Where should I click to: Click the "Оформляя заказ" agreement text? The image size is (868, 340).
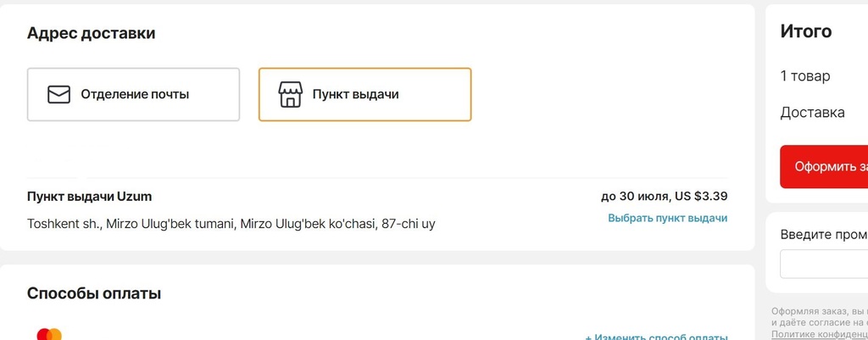click(819, 311)
